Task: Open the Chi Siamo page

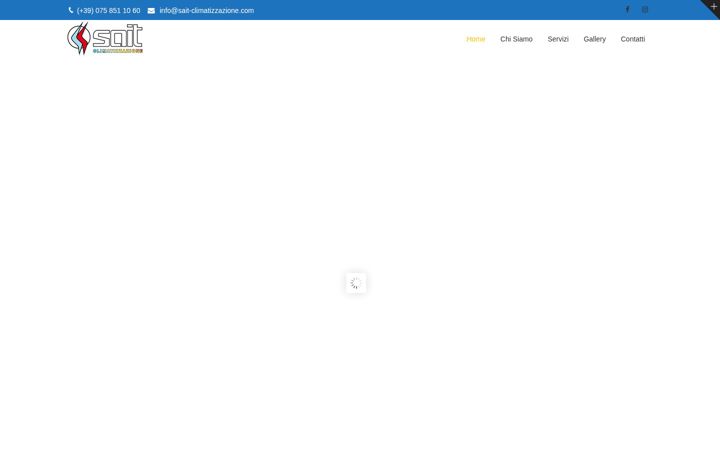Action: [516, 39]
